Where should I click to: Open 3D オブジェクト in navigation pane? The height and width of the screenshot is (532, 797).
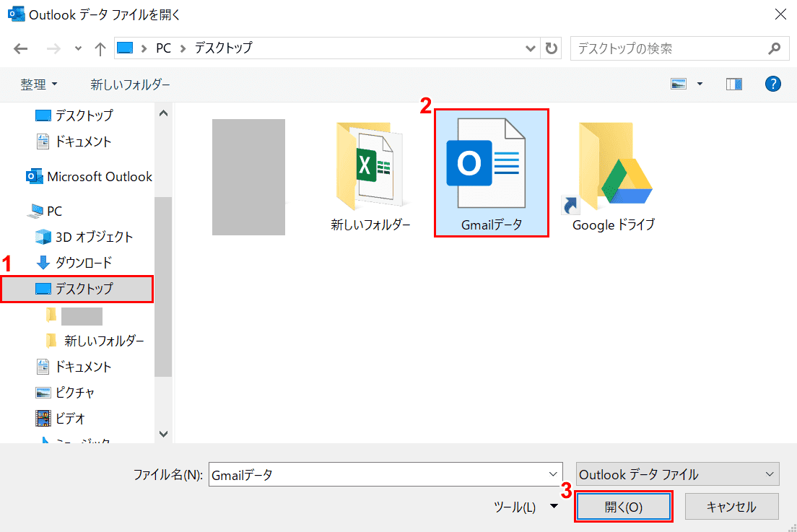[84, 237]
